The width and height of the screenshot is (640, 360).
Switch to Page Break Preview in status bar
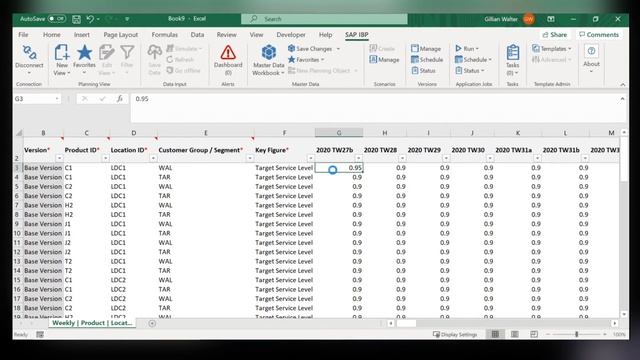tap(534, 334)
